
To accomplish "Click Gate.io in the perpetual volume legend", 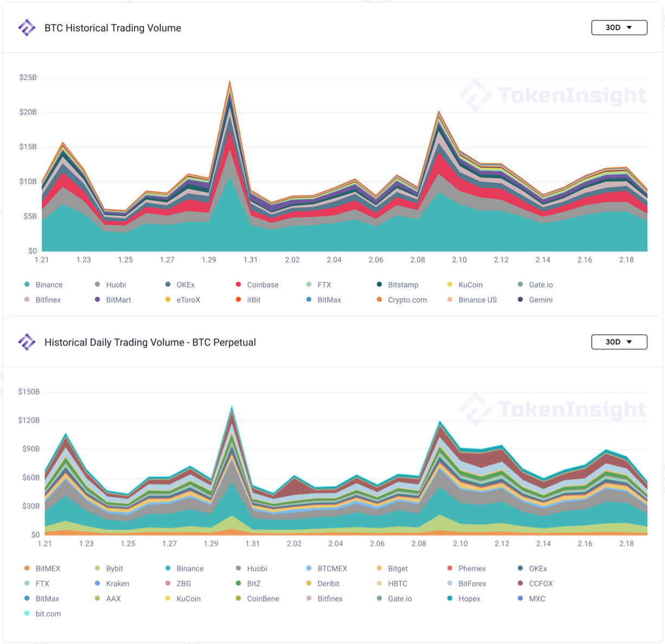I will pyautogui.click(x=394, y=599).
